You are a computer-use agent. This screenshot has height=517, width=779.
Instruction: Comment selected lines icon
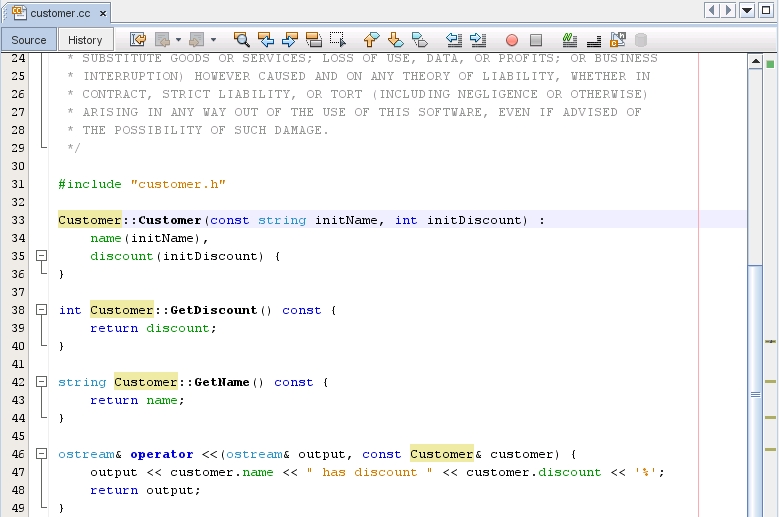pyautogui.click(x=570, y=40)
